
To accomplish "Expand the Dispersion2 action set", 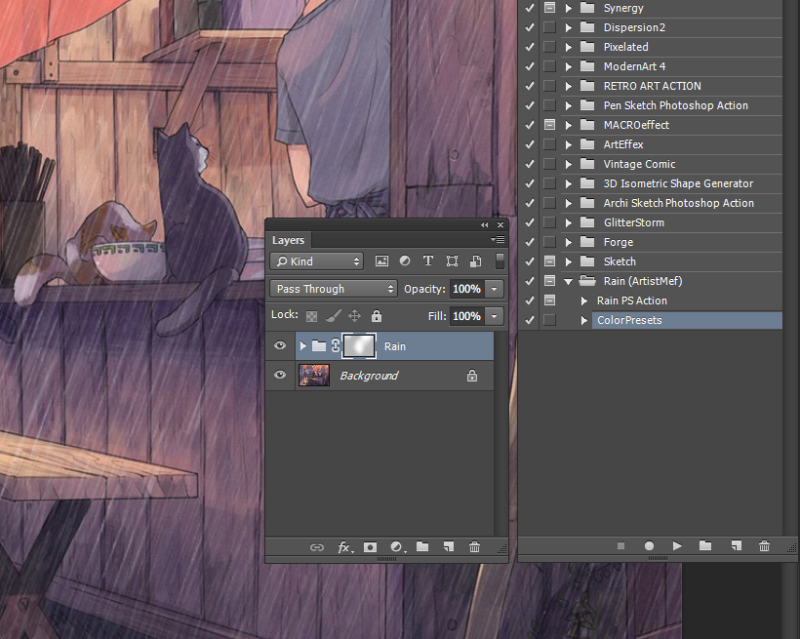I will click(568, 28).
